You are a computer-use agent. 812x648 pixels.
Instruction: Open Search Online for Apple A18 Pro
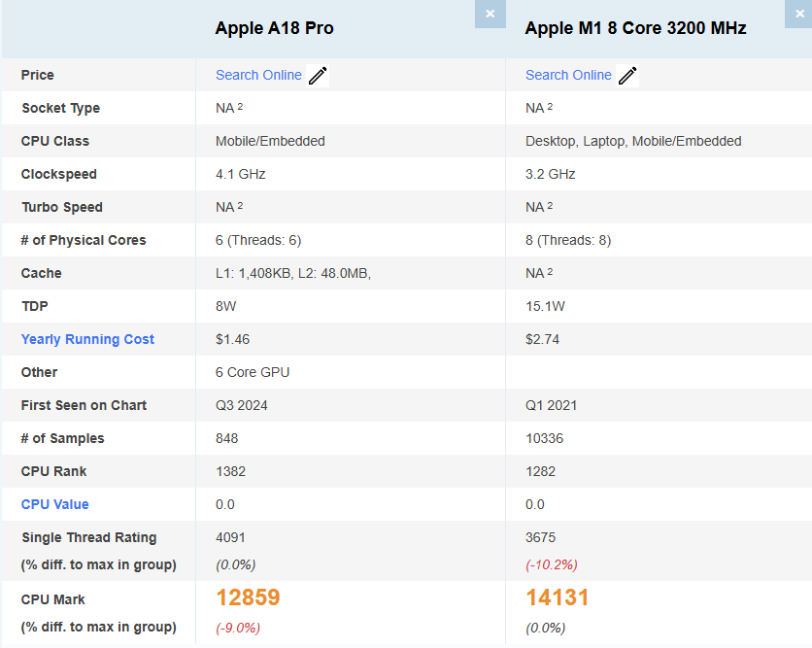(x=258, y=75)
